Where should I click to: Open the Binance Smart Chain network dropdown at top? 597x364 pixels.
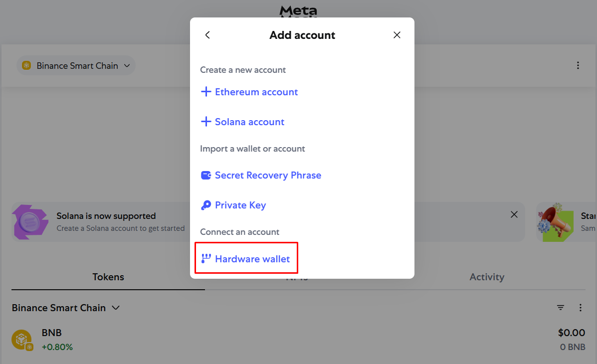(76, 66)
